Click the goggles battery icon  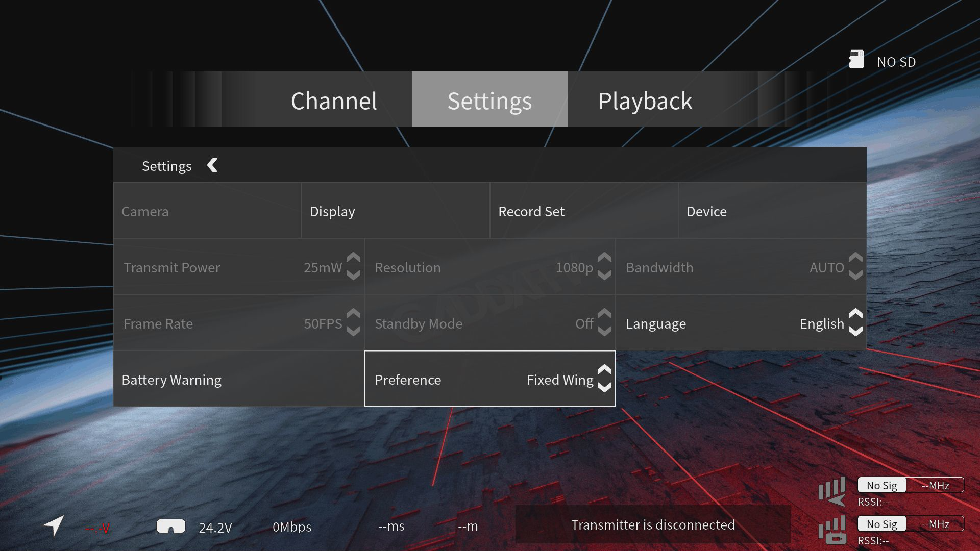[171, 526]
